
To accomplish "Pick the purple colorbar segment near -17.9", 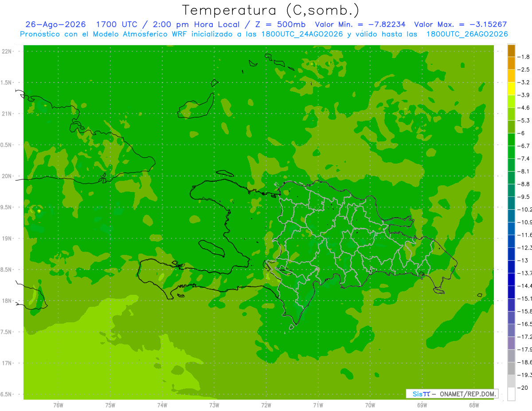I will (511, 343).
